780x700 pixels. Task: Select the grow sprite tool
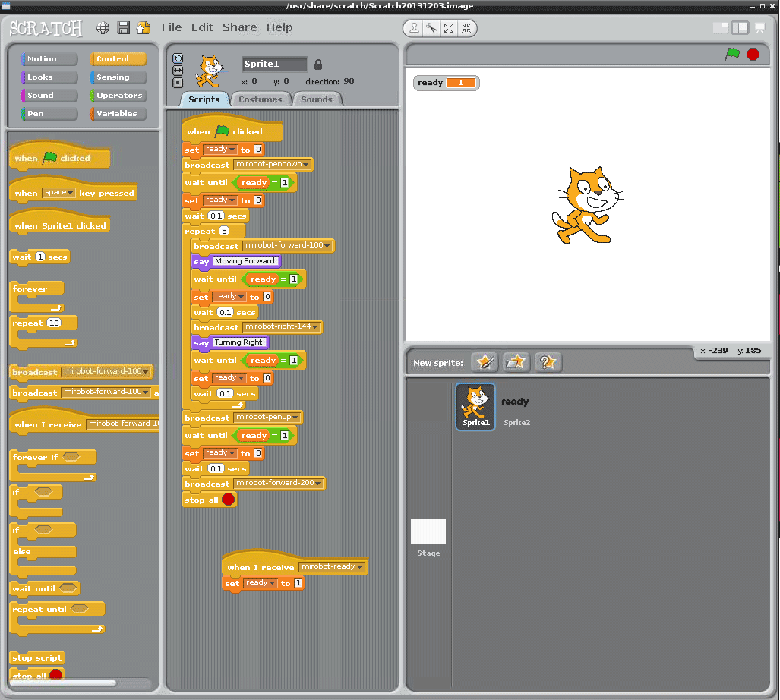449,28
